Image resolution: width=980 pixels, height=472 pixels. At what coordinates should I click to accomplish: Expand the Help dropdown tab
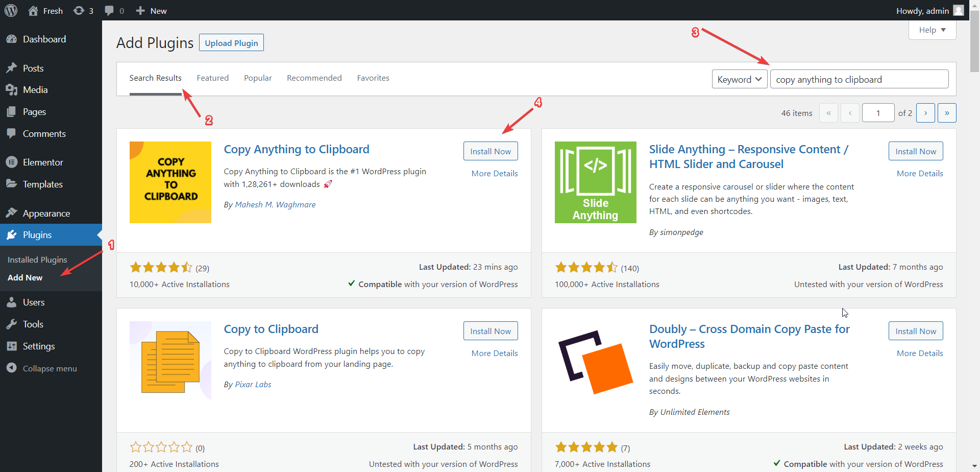933,30
